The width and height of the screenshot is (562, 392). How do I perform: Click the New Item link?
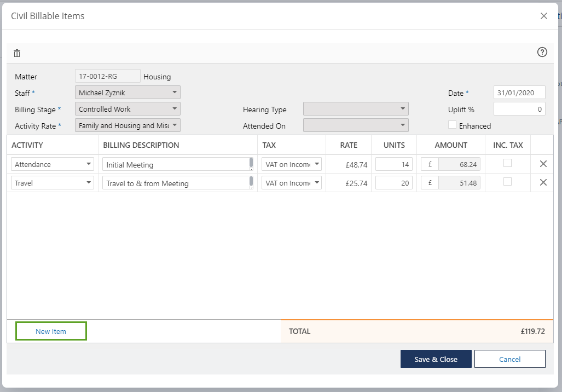click(51, 331)
